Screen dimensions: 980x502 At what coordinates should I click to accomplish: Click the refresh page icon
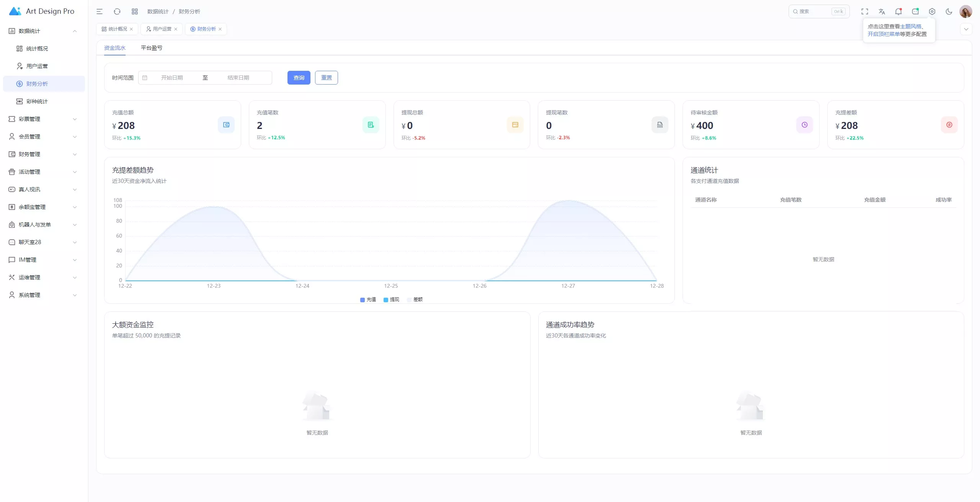[117, 11]
